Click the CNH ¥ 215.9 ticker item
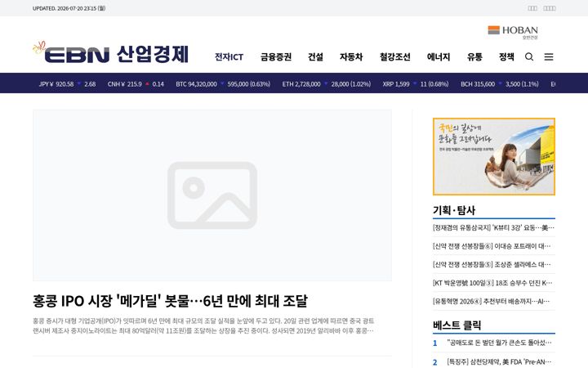Viewport: 588px width, 368px height. (136, 84)
